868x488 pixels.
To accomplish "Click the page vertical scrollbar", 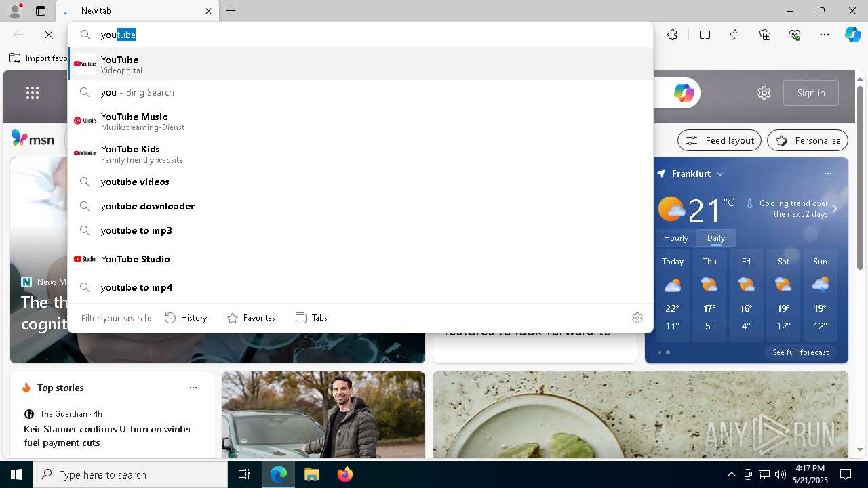I will (861, 178).
